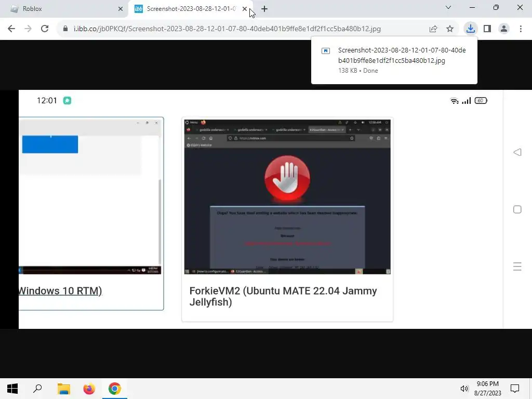532x399 pixels.
Task: Go back to the previous page
Action: 11,29
